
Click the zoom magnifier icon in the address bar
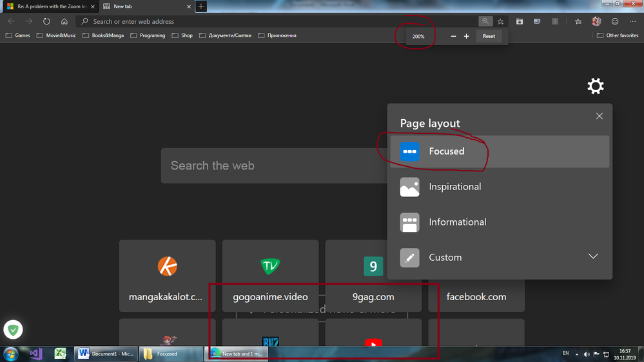click(485, 21)
